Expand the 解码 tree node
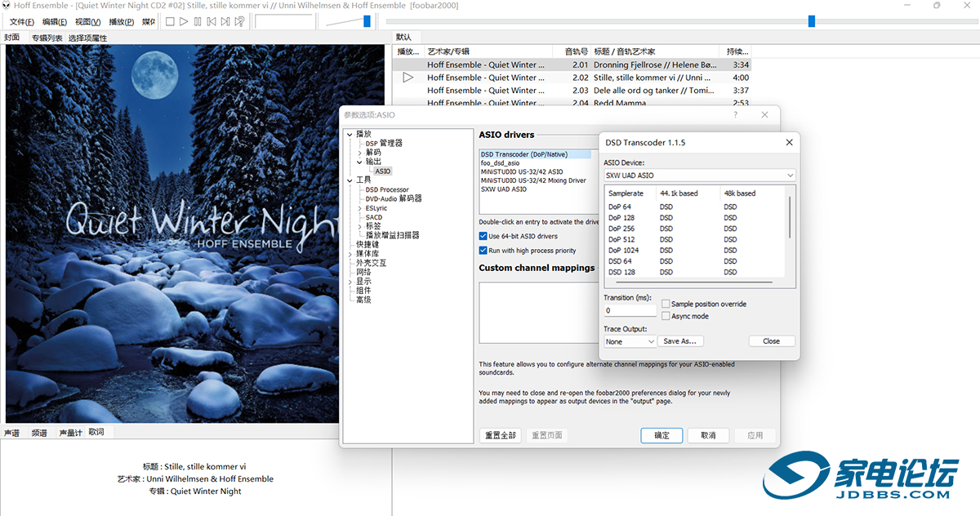The width and height of the screenshot is (980, 516). (x=359, y=153)
